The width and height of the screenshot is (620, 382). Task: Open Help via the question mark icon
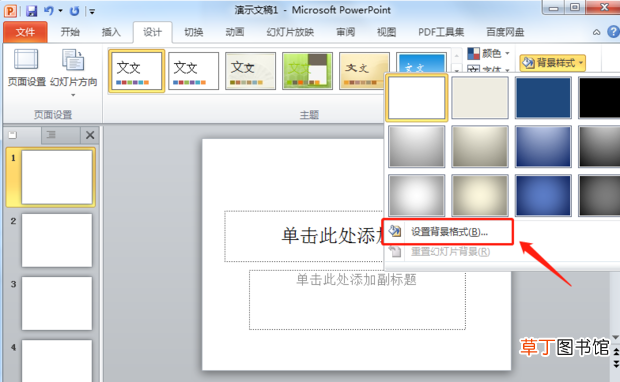point(614,32)
